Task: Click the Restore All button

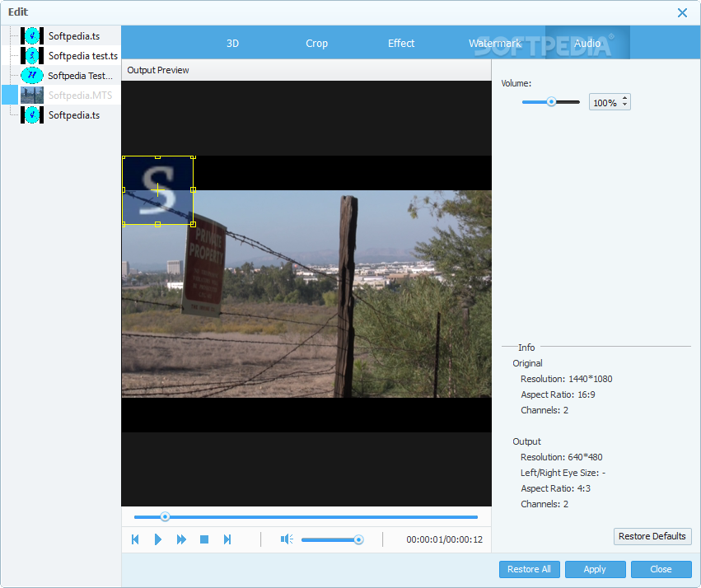Action: click(529, 569)
